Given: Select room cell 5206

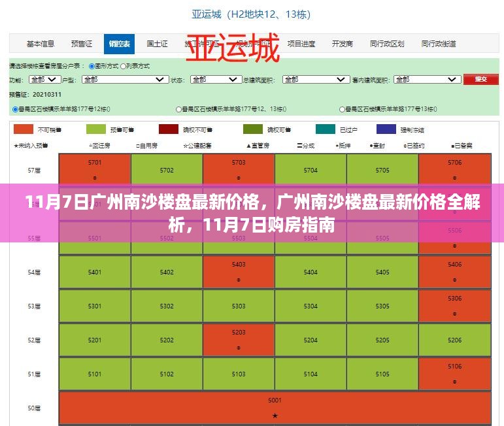Looking at the screenshot, I should [455, 340].
